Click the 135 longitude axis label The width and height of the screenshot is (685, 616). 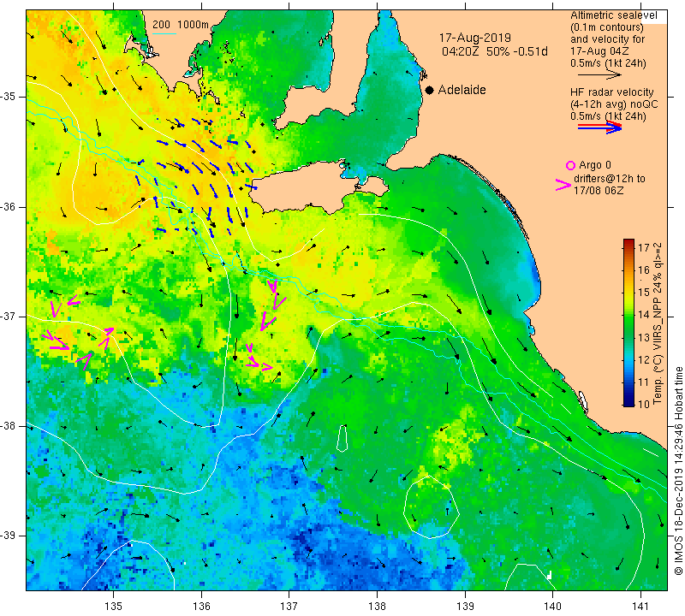tap(113, 606)
